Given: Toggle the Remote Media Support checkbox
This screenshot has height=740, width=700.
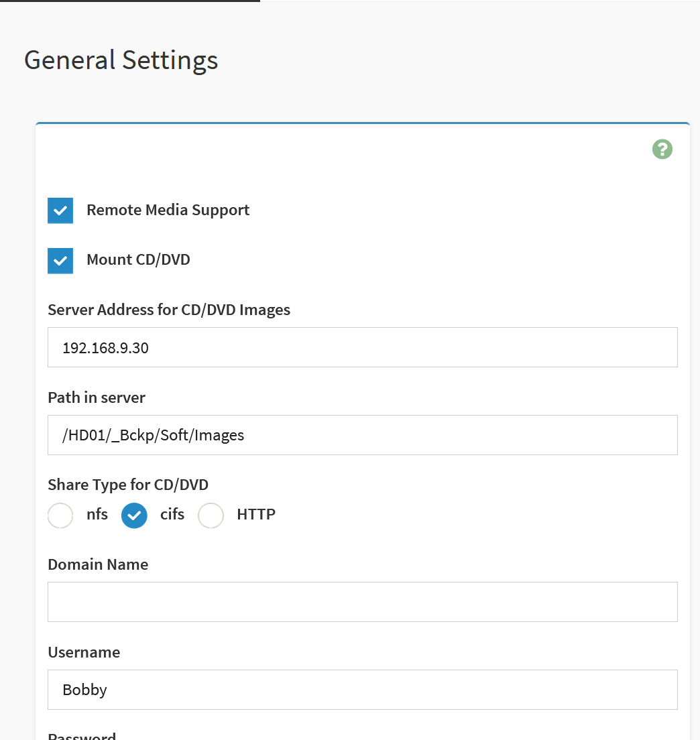Looking at the screenshot, I should [x=60, y=210].
